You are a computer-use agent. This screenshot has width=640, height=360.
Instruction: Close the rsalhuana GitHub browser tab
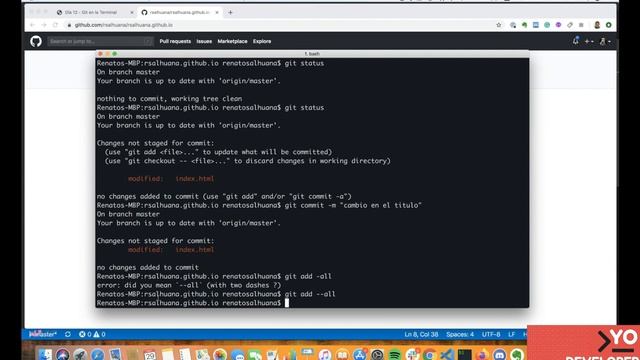(x=217, y=13)
